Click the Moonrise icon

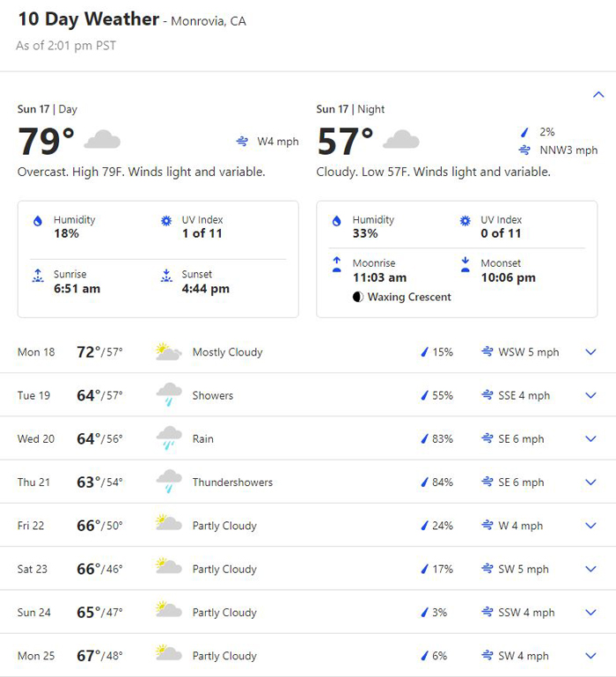(337, 264)
